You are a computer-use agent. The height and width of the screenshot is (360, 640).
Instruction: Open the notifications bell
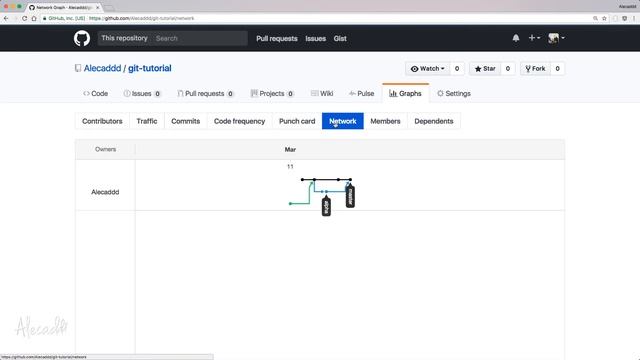(x=516, y=38)
